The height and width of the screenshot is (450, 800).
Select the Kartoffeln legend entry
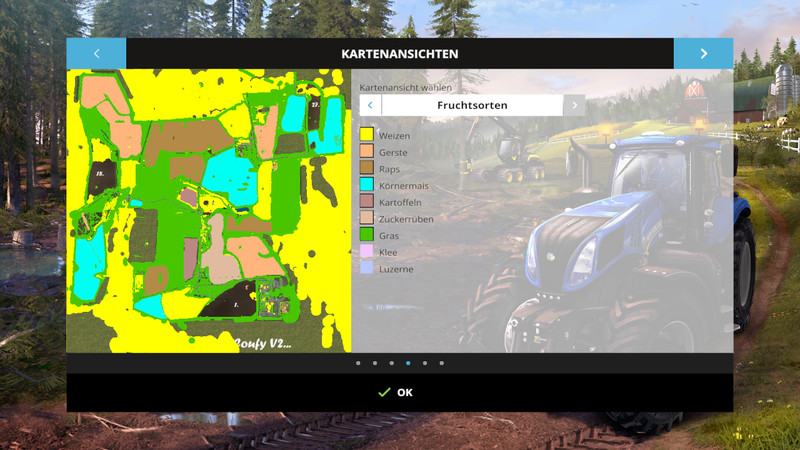pos(392,202)
